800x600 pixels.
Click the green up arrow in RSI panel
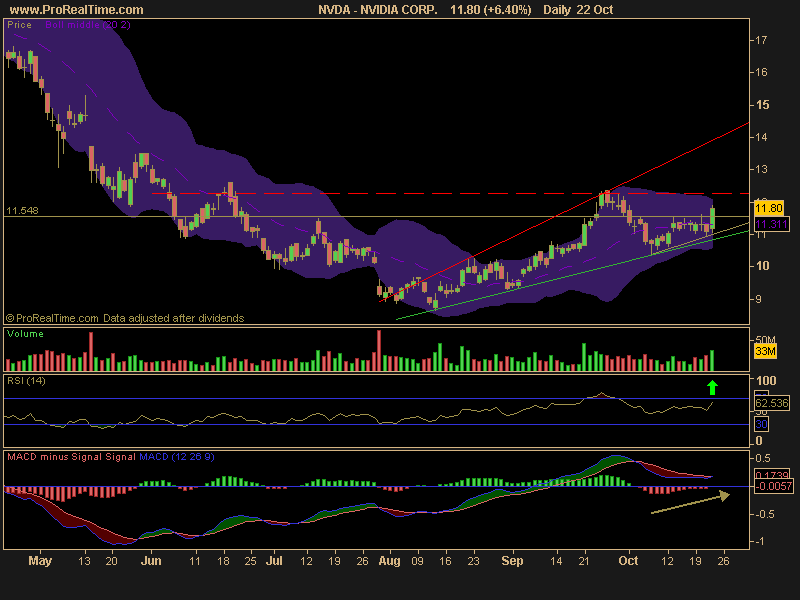pos(712,388)
